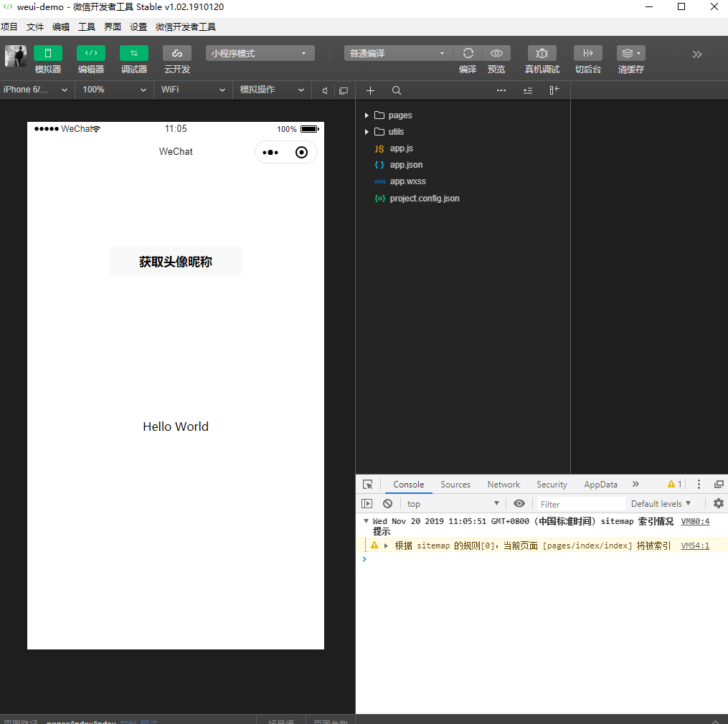Open the 模拟操作 dropdown
This screenshot has width=728, height=724.
[x=272, y=90]
